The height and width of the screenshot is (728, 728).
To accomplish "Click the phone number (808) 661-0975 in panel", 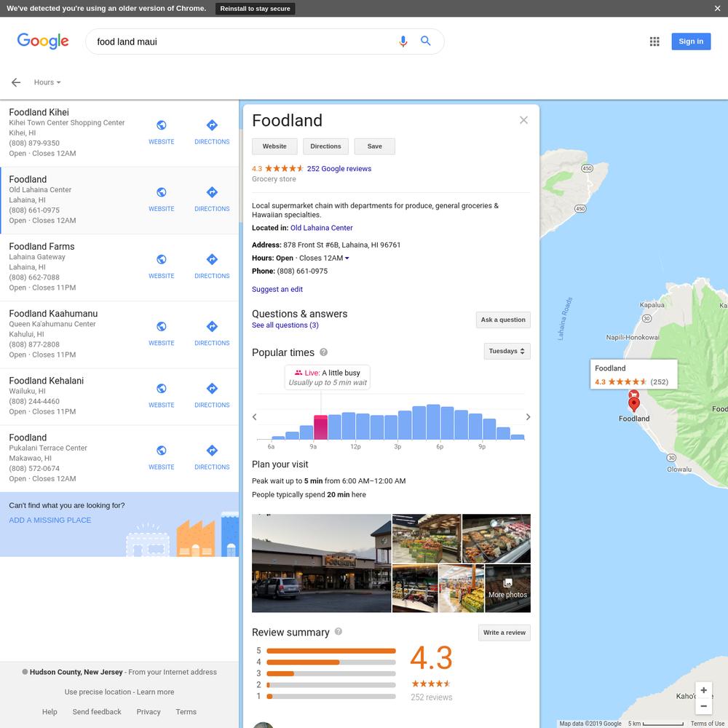I will tap(302, 271).
